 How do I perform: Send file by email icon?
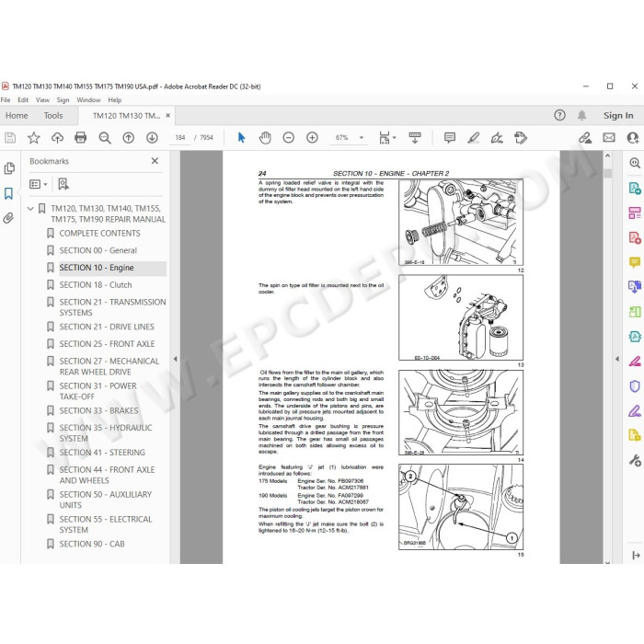[609, 138]
